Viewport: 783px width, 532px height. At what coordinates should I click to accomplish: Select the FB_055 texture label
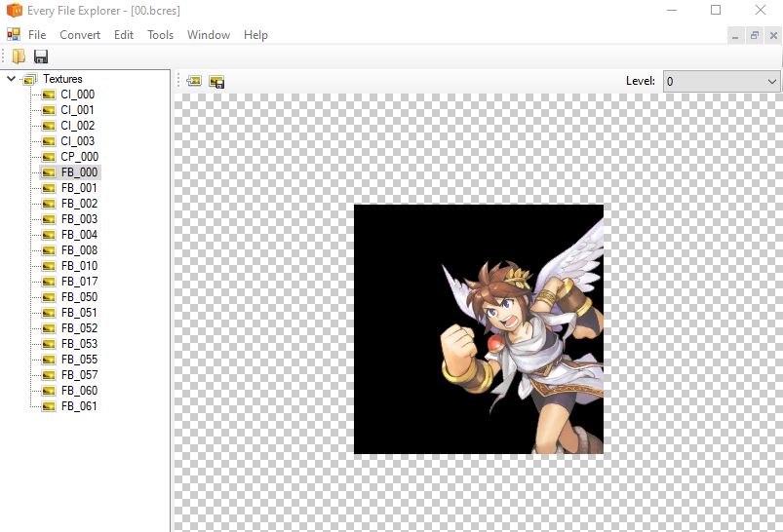point(79,360)
